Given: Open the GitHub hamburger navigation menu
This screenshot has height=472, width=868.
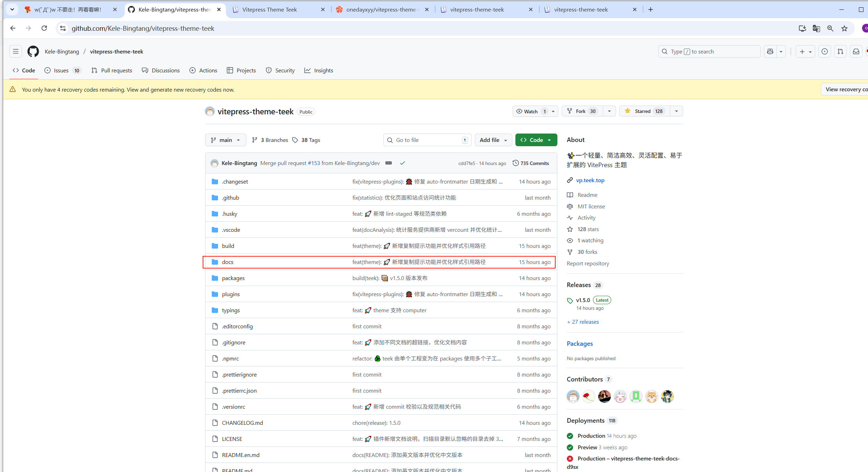Looking at the screenshot, I should point(16,51).
